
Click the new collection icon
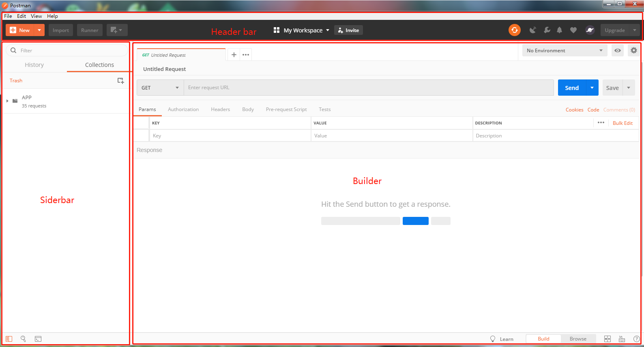click(120, 81)
